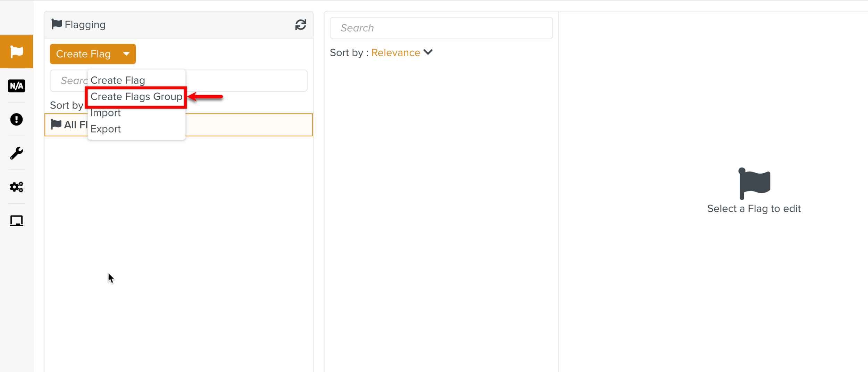Choose Create Flag from the dropdown menu
This screenshot has height=372, width=868.
pos(118,80)
